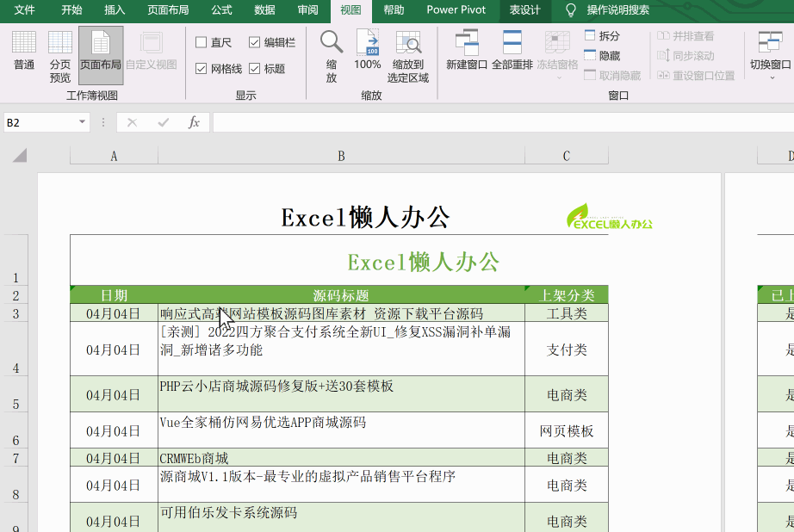Select row 7 header
The image size is (794, 532).
(x=16, y=457)
